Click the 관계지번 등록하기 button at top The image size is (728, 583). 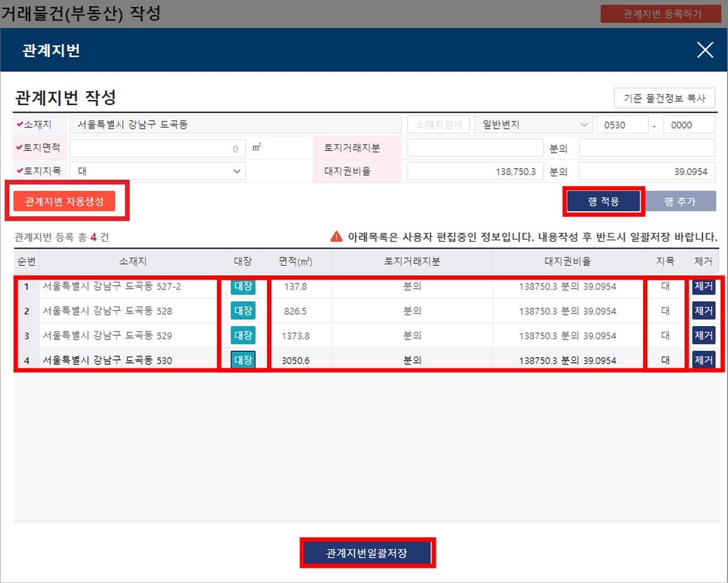pos(661,14)
